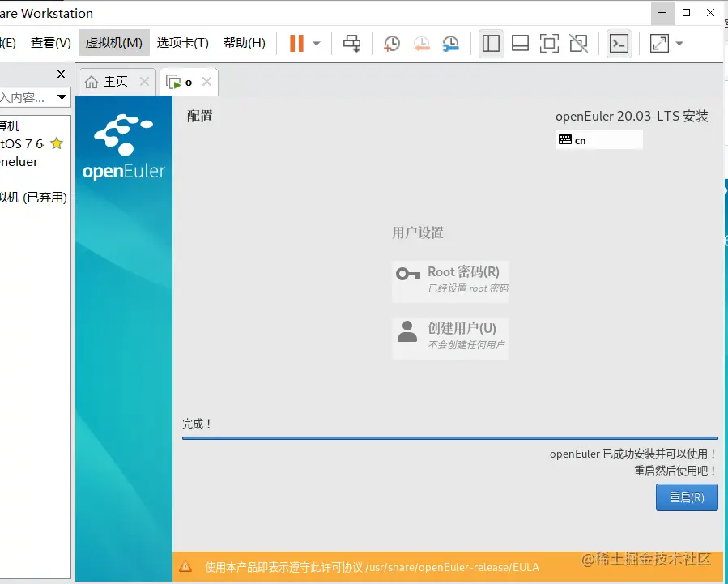
Task: Close the running VM tab
Action: [207, 82]
